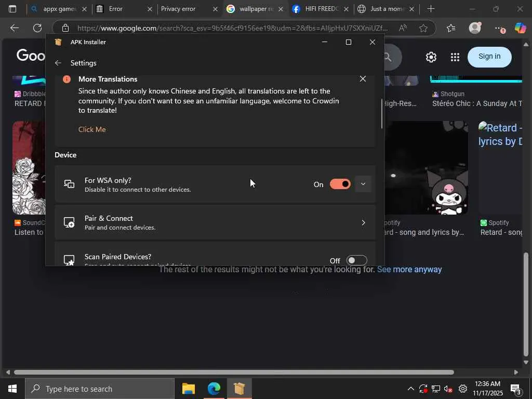Toggle Read aloud in Edge address bar
Viewport: 532px width, 399px height.
coord(403,28)
